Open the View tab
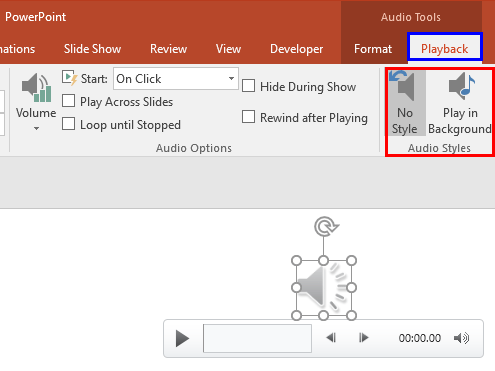Viewport: 495px width, 371px height. (228, 49)
